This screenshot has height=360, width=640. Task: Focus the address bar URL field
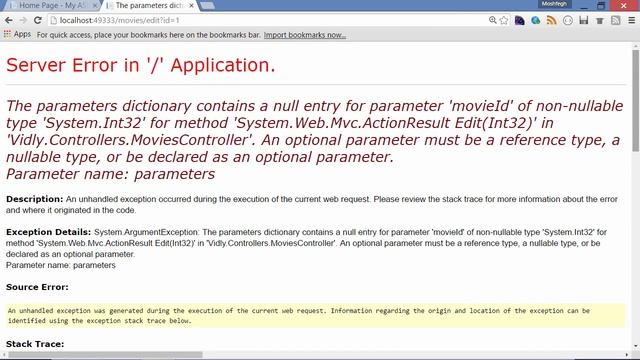click(x=269, y=20)
